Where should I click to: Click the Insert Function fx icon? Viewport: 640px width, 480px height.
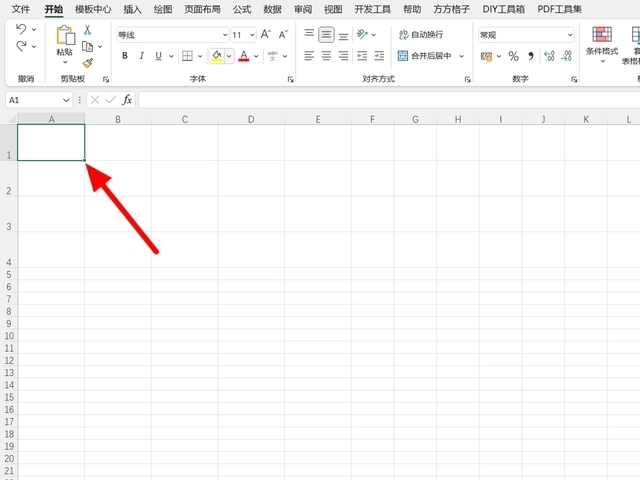click(127, 100)
